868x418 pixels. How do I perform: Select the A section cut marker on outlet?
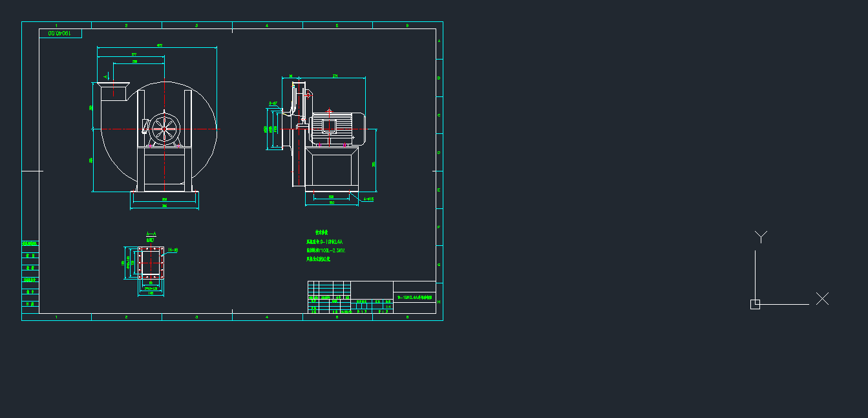point(107,76)
